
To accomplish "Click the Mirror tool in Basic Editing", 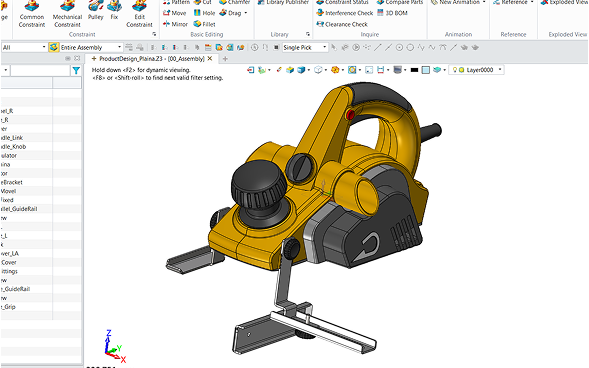I will pos(175,24).
